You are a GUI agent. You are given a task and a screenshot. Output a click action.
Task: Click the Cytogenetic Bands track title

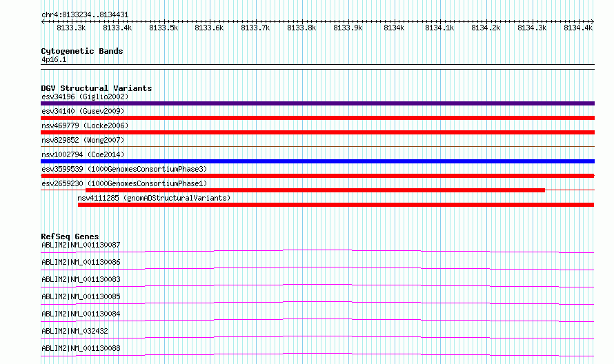click(82, 51)
